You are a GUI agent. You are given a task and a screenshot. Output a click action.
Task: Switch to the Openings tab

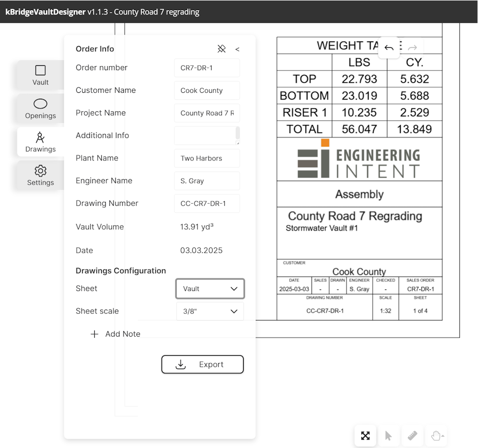41,108
